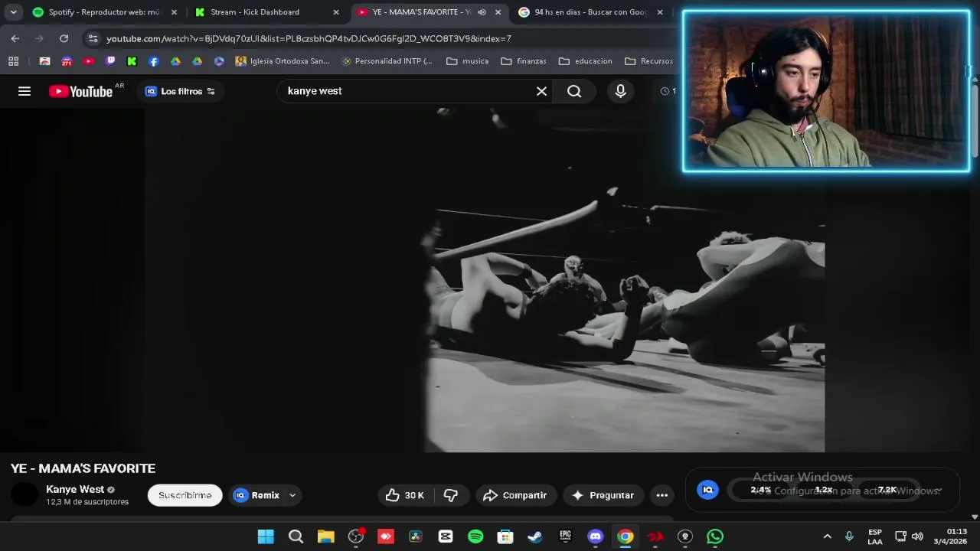
Task: Expand the musica bookmarks folder
Action: (468, 61)
